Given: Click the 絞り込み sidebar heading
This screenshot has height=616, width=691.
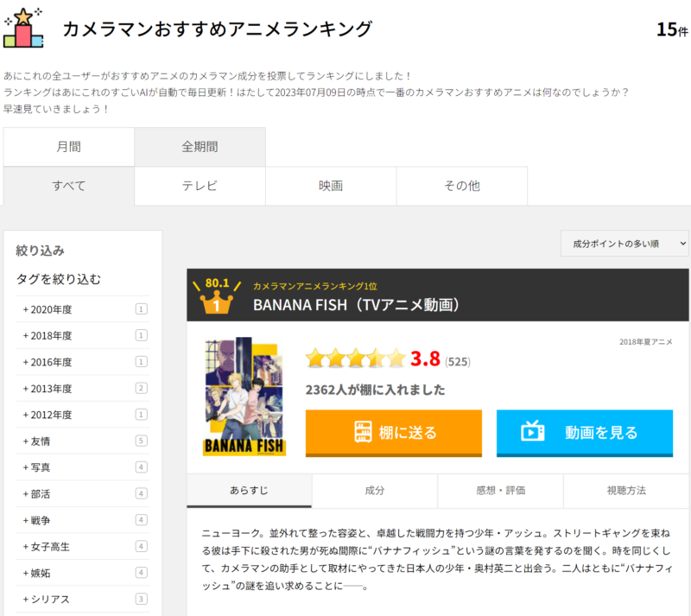Looking at the screenshot, I should click(x=40, y=251).
